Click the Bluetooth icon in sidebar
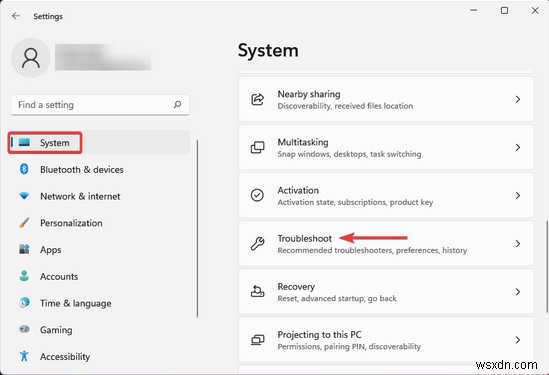The height and width of the screenshot is (375, 549). coord(24,169)
